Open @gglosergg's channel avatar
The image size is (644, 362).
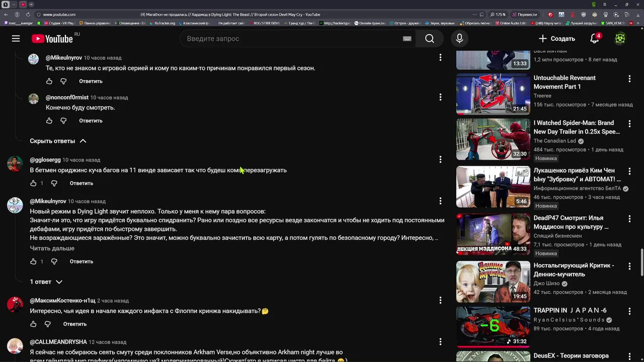pos(15,163)
